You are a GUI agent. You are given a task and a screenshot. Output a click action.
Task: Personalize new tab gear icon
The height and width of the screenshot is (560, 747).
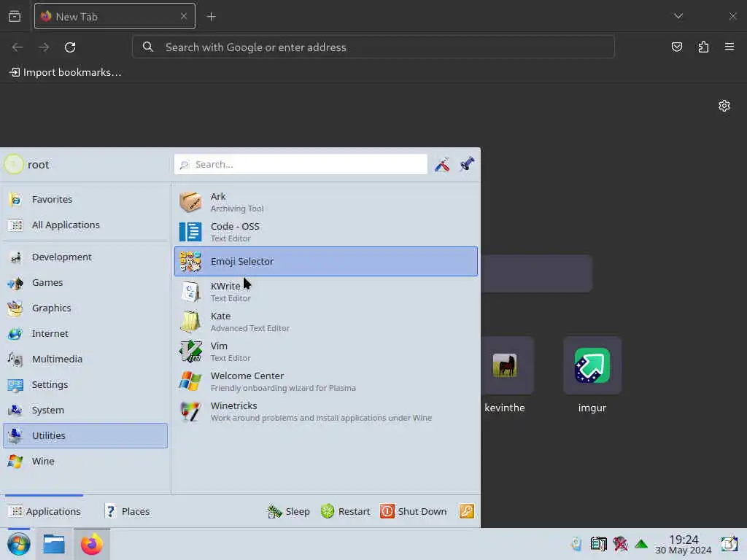[724, 106]
